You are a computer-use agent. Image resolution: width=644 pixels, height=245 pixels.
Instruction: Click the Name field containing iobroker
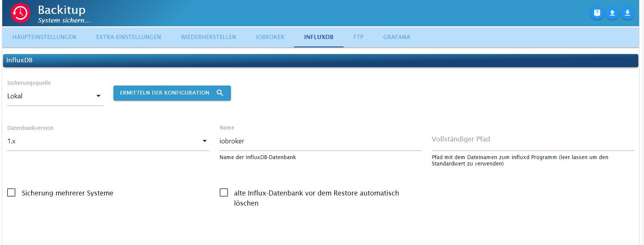[x=320, y=141]
